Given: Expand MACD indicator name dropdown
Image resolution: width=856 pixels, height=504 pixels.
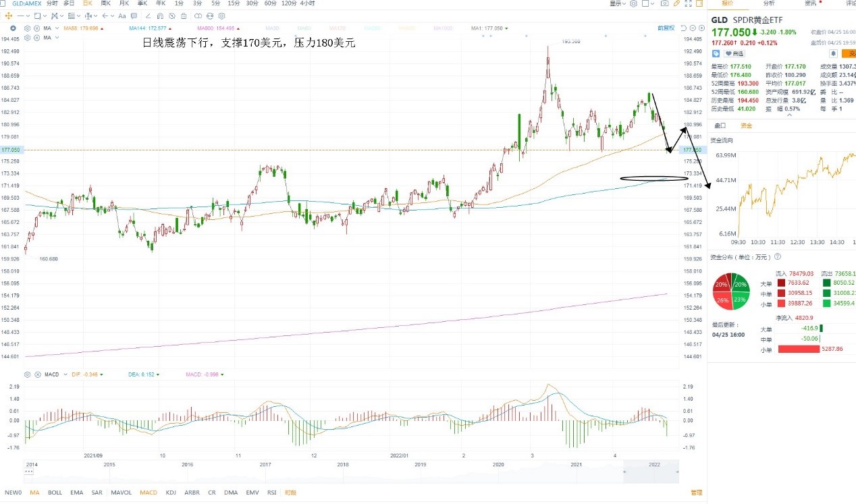Looking at the screenshot, I should click(x=65, y=374).
